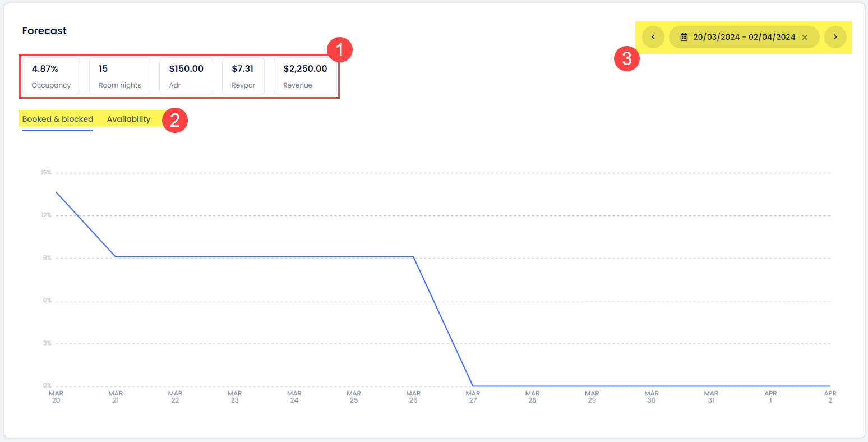Screen dimensions: 868x442
Task: Click the Occupancy 4.87% card
Action: point(51,76)
